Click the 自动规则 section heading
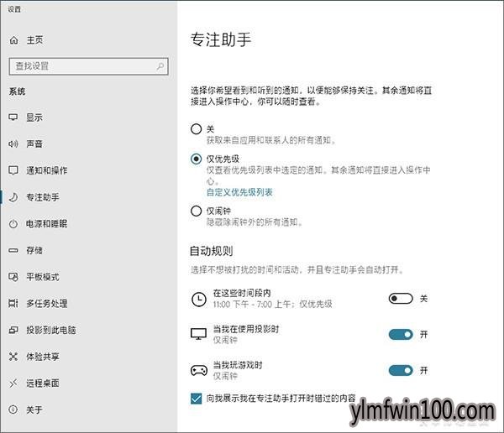504x433 pixels. point(211,251)
